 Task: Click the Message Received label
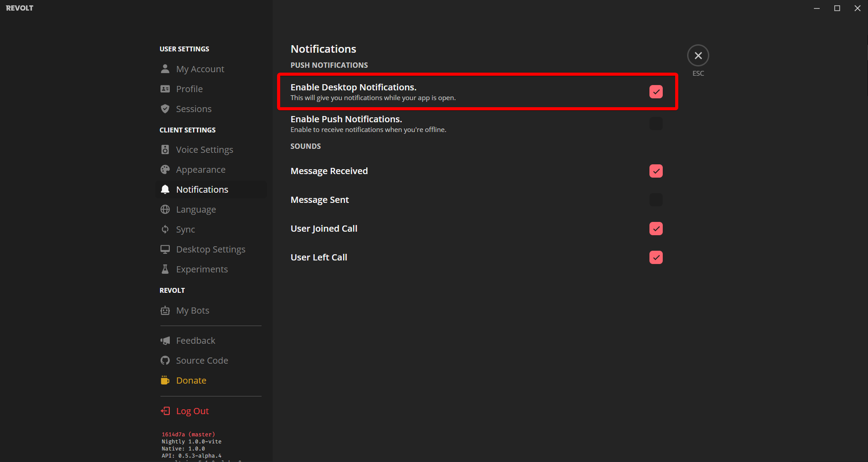[329, 171]
